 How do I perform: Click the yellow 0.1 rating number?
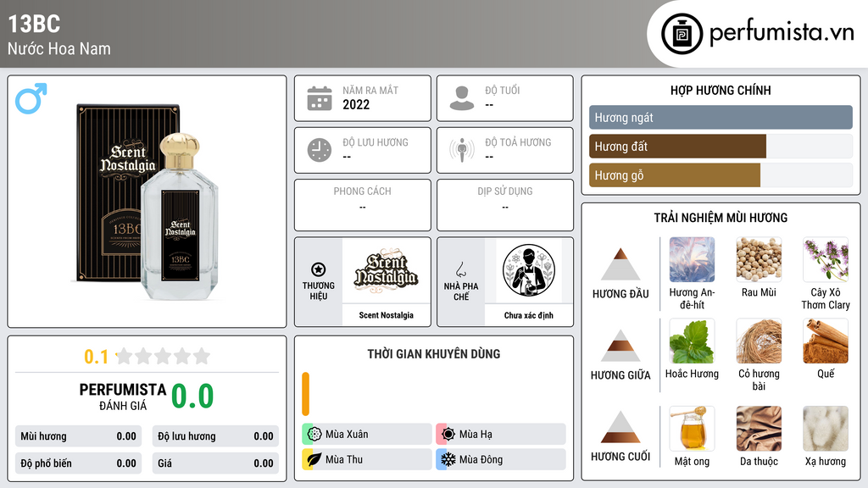pos(97,357)
